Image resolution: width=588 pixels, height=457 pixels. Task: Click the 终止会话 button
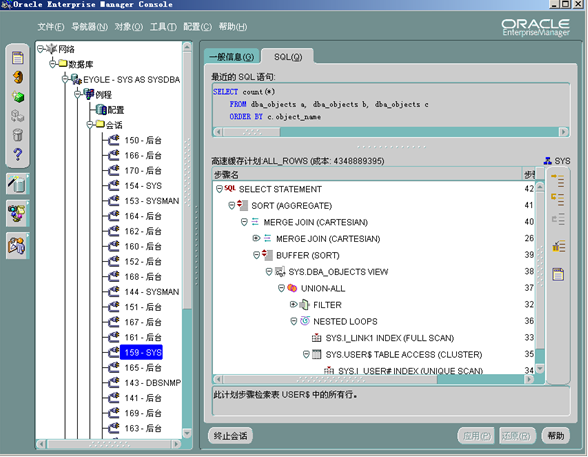230,435
